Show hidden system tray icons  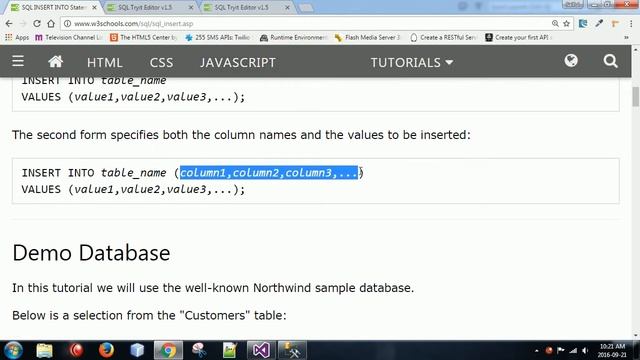click(x=536, y=351)
